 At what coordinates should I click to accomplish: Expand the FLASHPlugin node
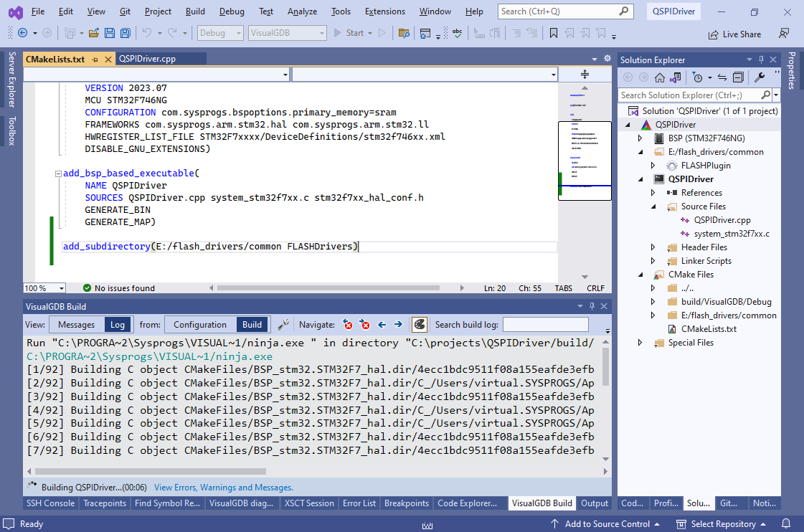(x=653, y=166)
